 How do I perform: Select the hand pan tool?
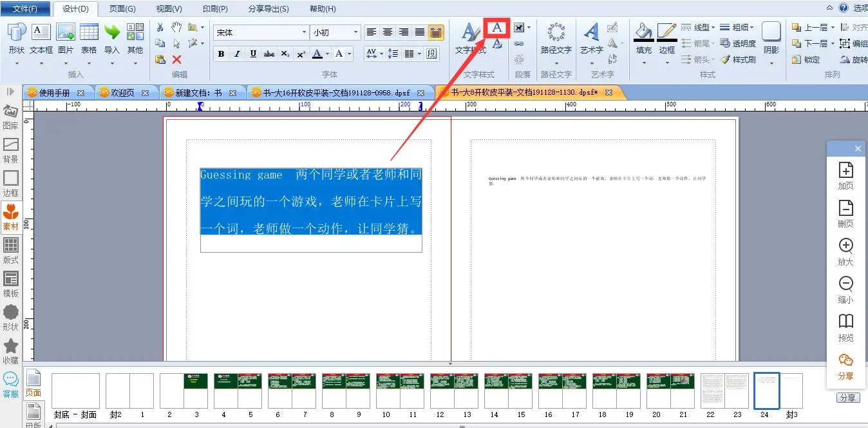click(176, 28)
